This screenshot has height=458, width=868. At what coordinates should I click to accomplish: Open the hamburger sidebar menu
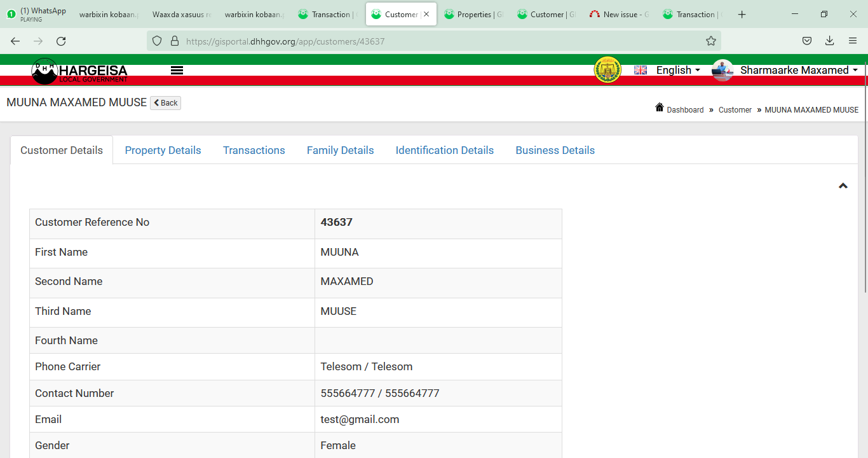[177, 71]
